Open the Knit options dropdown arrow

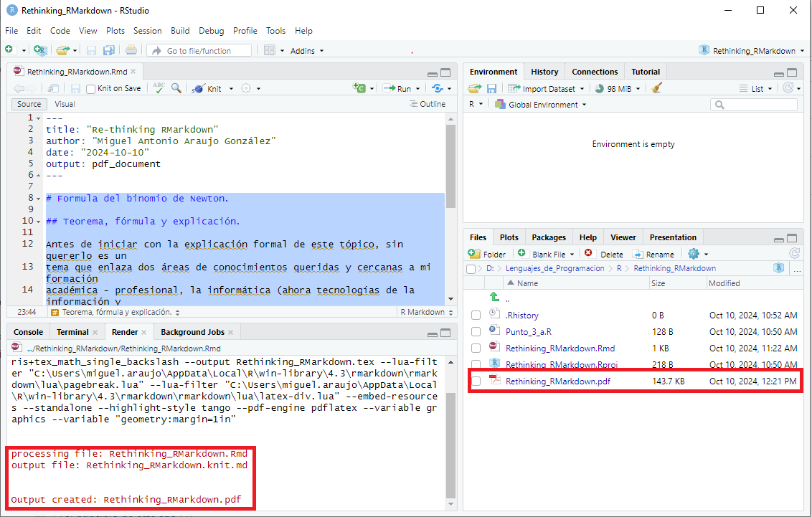coord(231,88)
